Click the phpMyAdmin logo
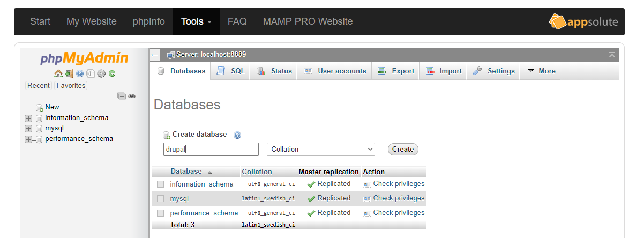644x238 pixels. click(x=85, y=58)
